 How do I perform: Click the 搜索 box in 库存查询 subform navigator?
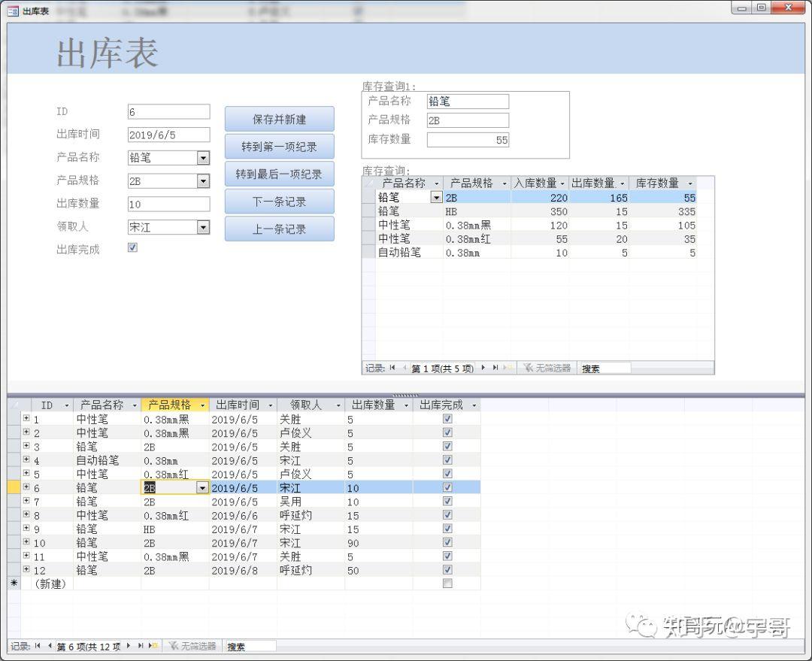pyautogui.click(x=604, y=368)
